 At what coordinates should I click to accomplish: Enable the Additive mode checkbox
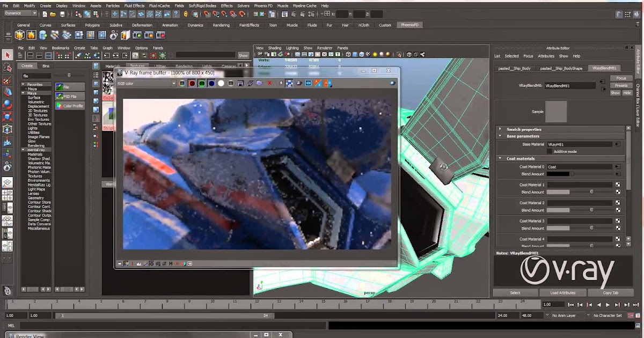(x=550, y=151)
